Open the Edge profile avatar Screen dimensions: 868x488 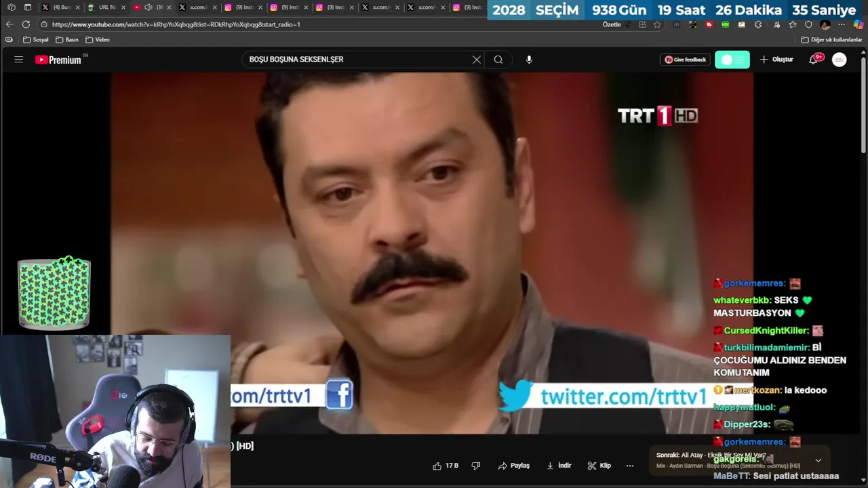point(825,24)
